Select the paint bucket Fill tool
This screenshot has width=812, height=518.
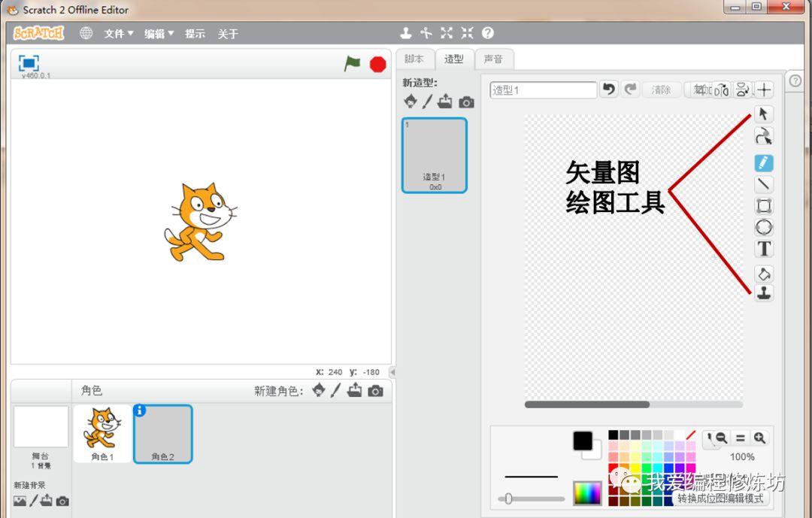[x=763, y=274]
